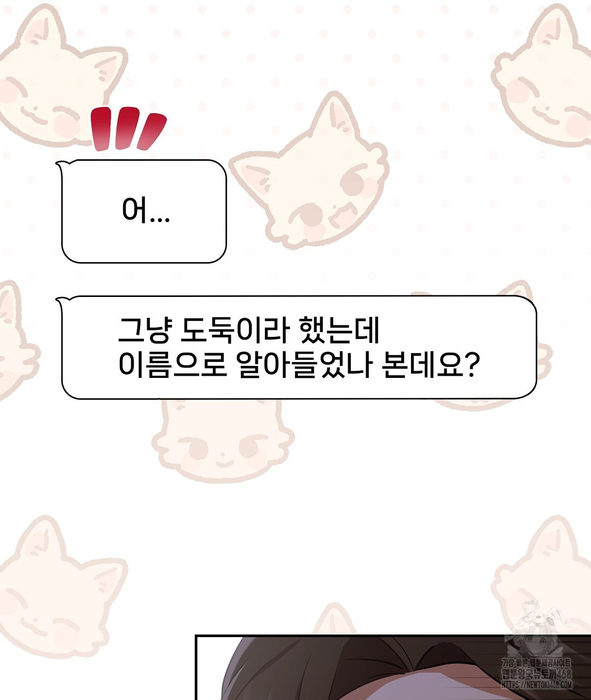Click the pointed tail of "어..." bubble
Image resolution: width=591 pixels, height=700 pixels.
click(x=63, y=164)
